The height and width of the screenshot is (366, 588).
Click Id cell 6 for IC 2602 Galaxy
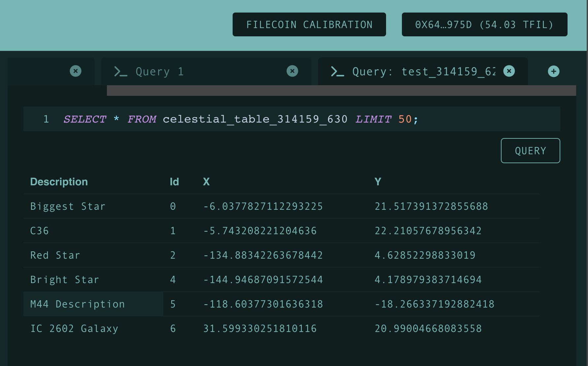173,329
